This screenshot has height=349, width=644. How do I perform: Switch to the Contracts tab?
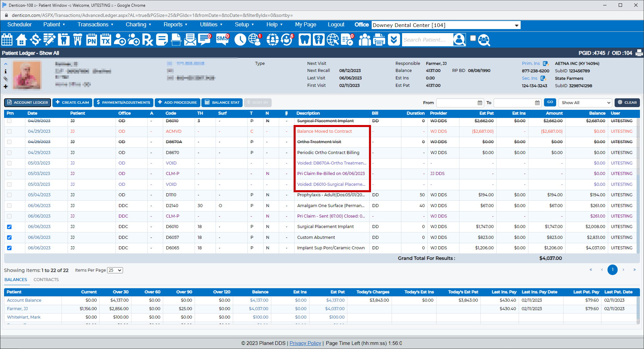click(46, 280)
